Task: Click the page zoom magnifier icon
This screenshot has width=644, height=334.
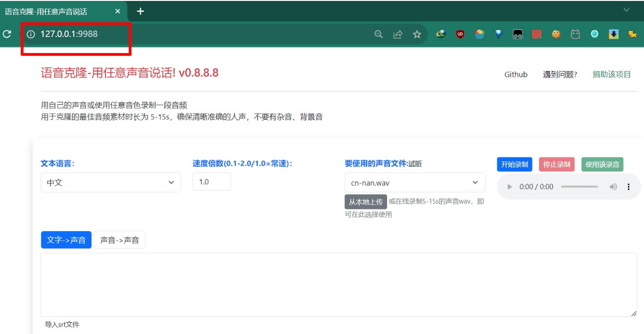Action: click(x=379, y=34)
